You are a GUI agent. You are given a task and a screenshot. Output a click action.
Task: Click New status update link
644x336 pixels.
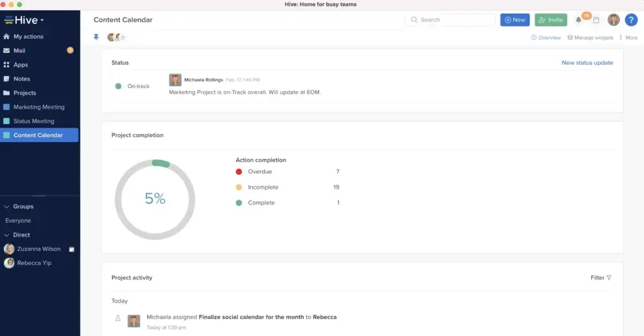click(587, 62)
